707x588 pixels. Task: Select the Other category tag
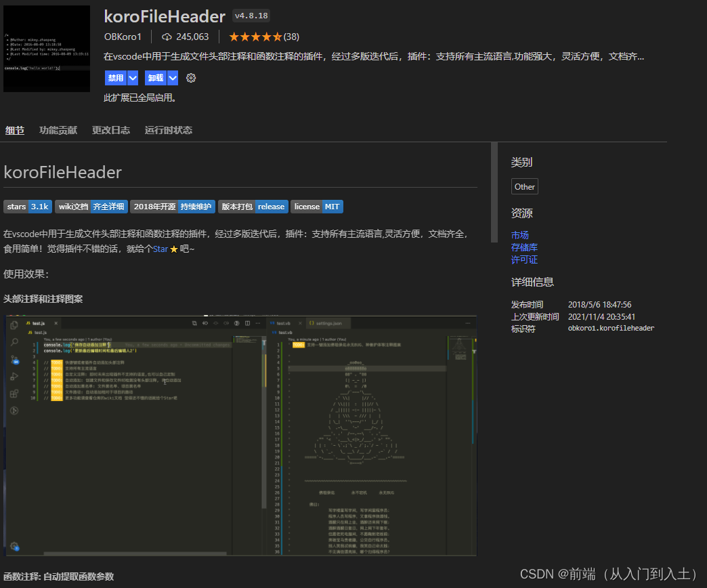[x=524, y=187]
